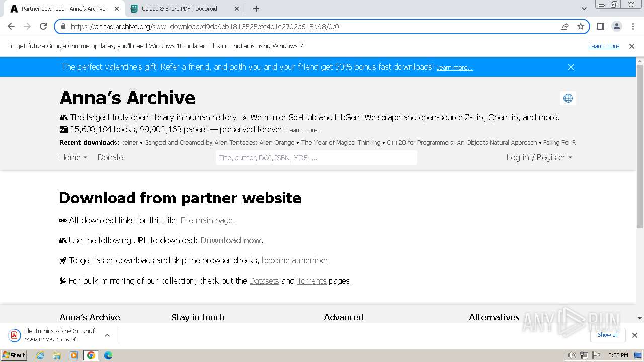Open Valentine's banner Learn more link

[454, 67]
